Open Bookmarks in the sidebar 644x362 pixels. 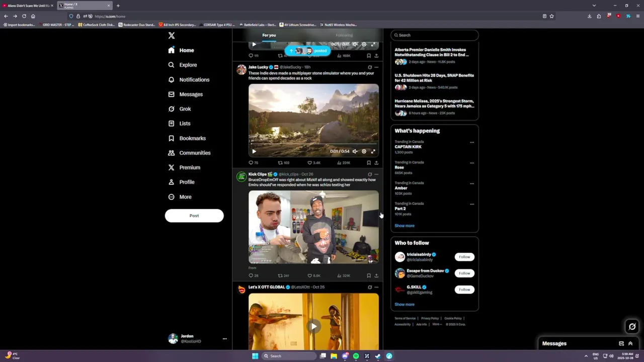[187, 138]
